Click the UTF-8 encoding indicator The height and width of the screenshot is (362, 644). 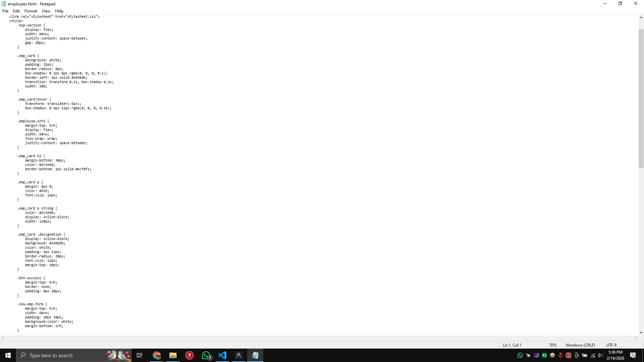611,345
